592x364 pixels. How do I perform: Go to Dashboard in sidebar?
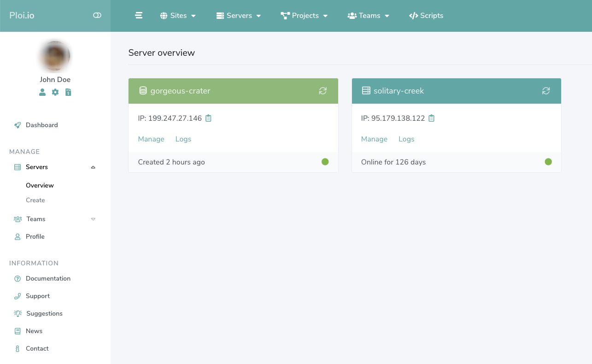42,125
